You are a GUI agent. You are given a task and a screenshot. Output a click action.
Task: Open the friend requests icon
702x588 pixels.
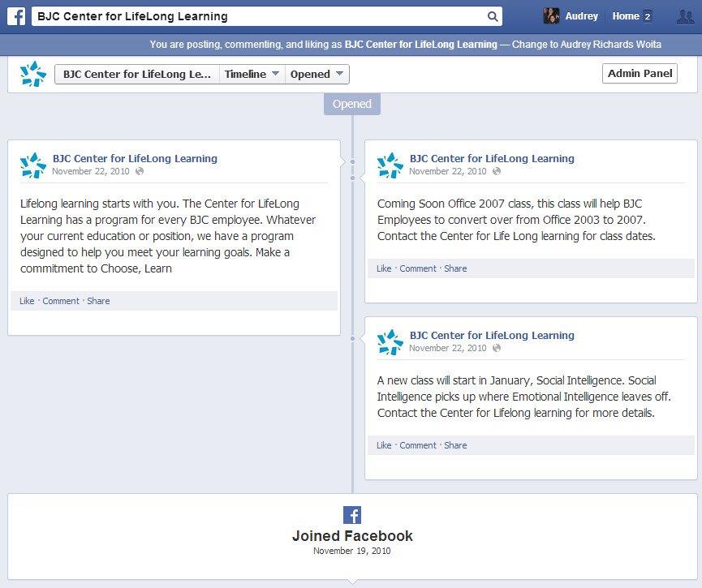pos(685,16)
